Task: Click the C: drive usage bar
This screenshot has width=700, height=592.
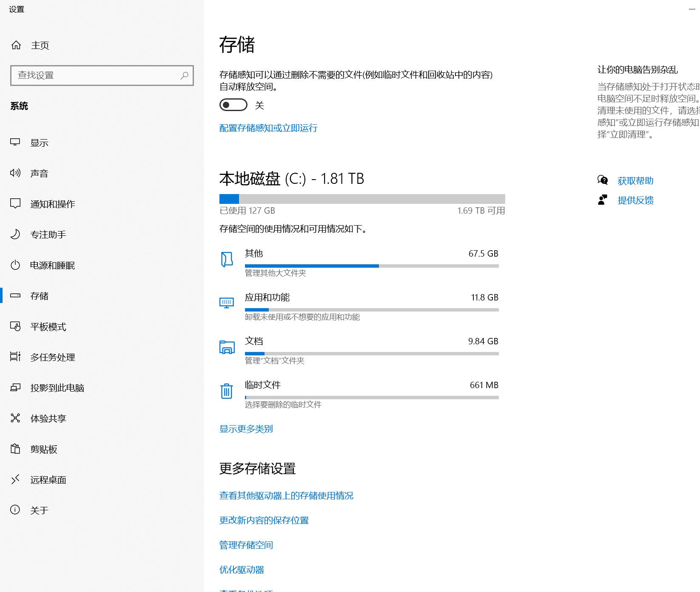Action: 362,199
